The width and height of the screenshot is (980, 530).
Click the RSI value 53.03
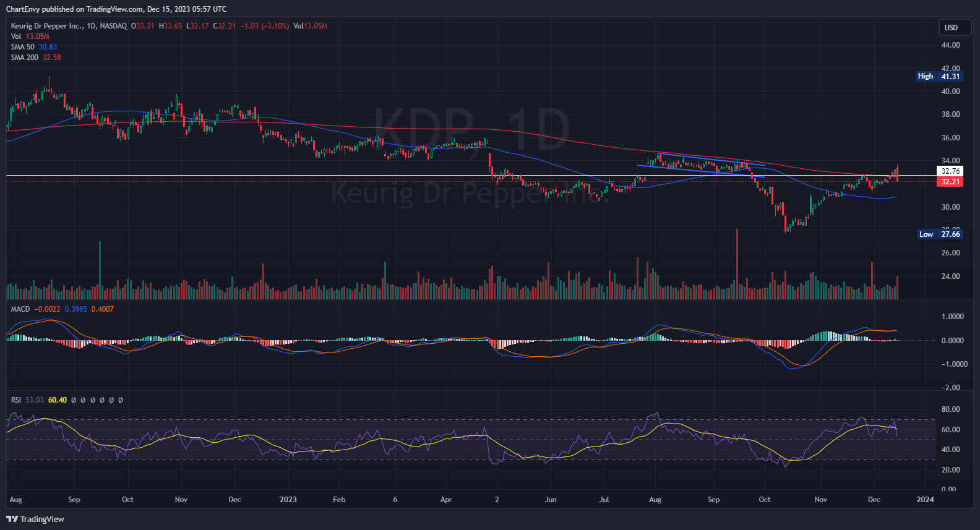35,400
